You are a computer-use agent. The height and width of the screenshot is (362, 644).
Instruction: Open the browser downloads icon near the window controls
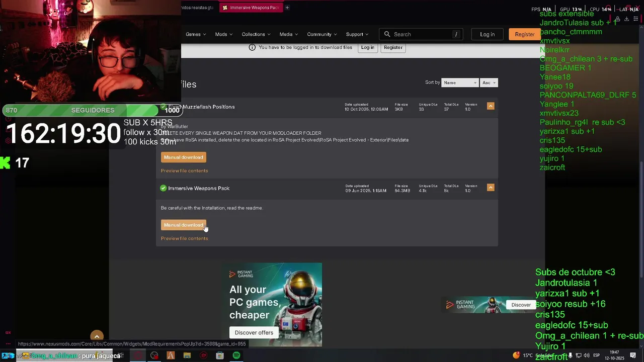click(x=626, y=19)
